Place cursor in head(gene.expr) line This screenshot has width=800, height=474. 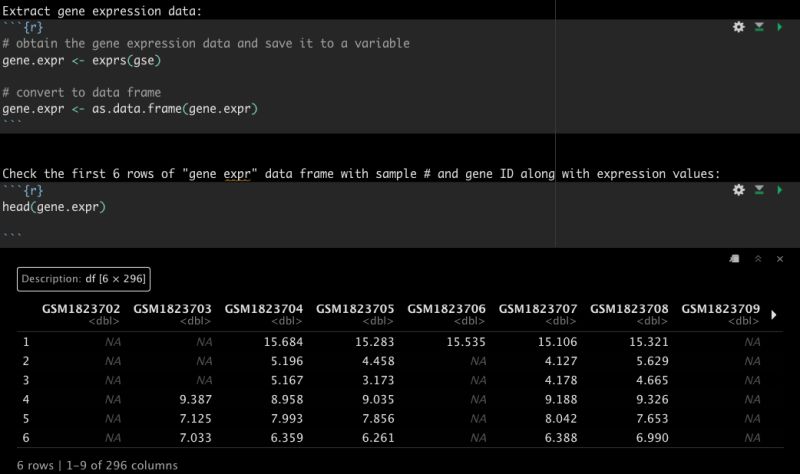(x=54, y=207)
